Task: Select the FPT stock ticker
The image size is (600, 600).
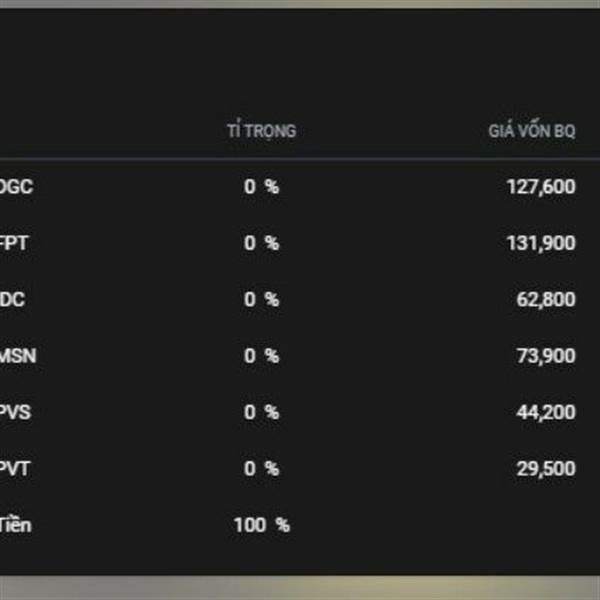Action: [14, 243]
